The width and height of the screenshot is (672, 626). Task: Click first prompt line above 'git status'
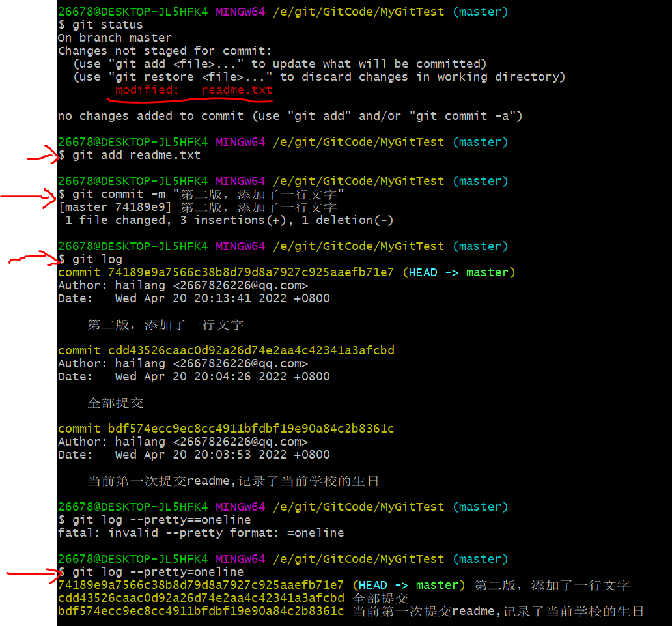[x=283, y=12]
